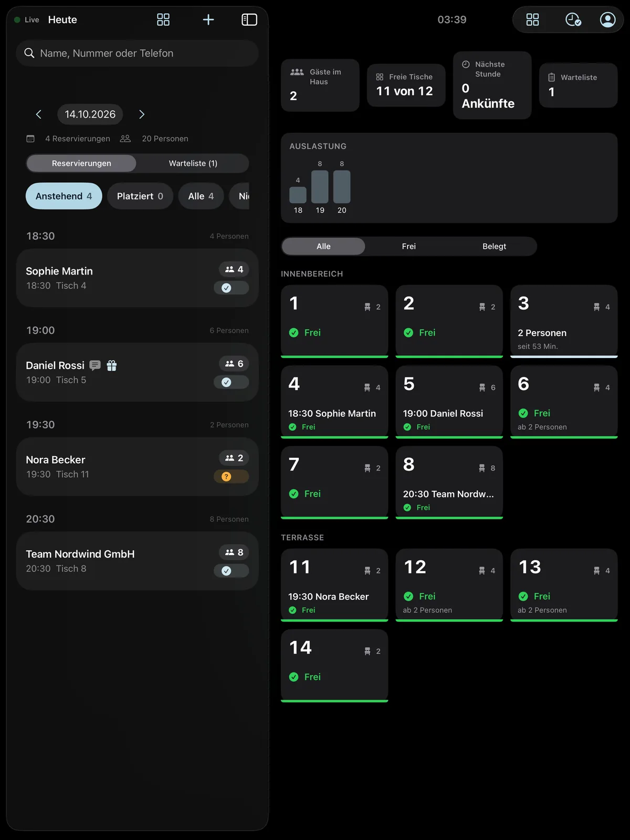Filter tables by Belegt
Screen dimensions: 630x840
click(x=494, y=246)
